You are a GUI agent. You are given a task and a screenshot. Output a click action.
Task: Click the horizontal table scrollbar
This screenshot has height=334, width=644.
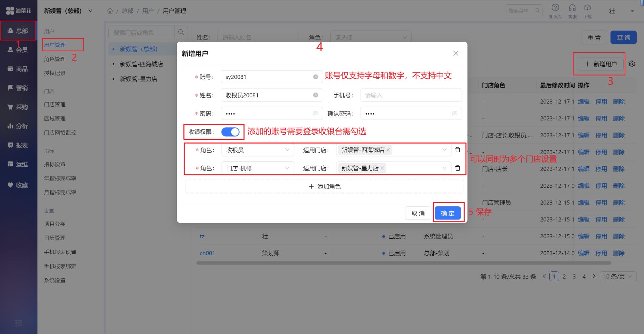click(403, 263)
